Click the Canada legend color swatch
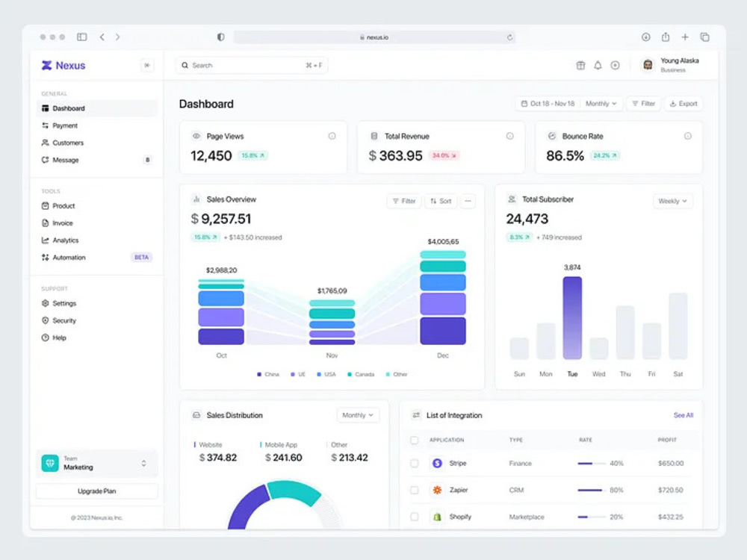The height and width of the screenshot is (560, 747). click(x=350, y=374)
